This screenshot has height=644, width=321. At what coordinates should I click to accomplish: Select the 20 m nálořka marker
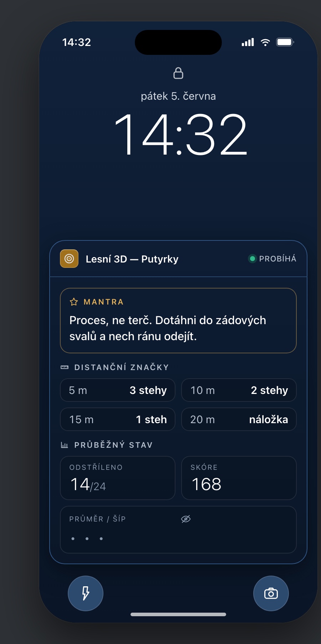pos(239,419)
